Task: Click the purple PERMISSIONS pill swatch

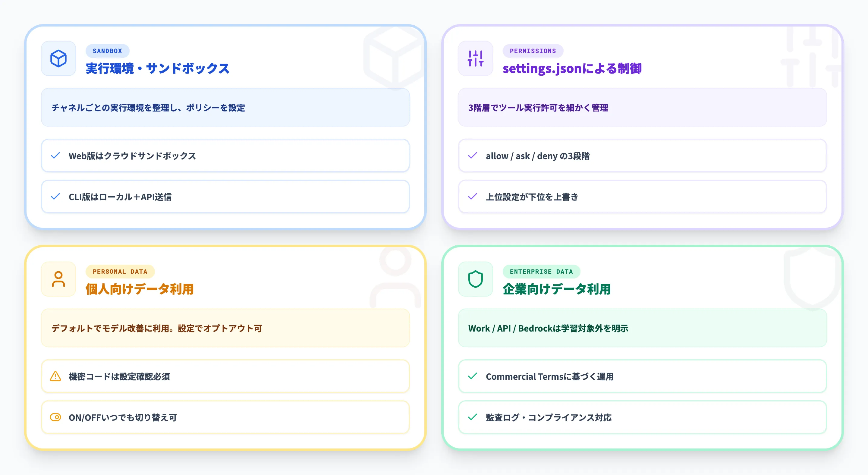Action: tap(533, 51)
